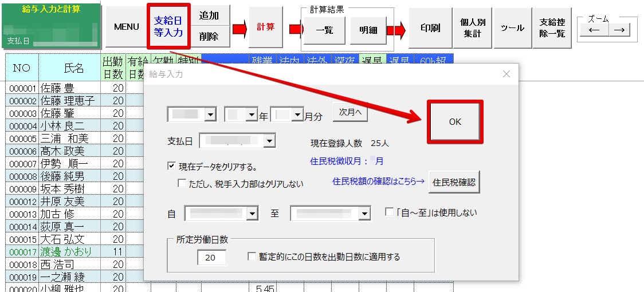Check 「自～至」は使用しない option
Screen dimensions: 644x292
click(x=390, y=212)
